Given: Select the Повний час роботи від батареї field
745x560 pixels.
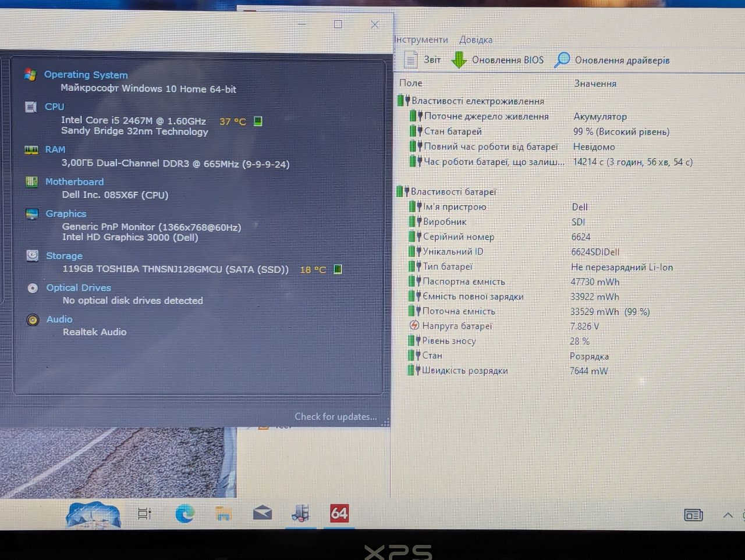Looking at the screenshot, I should [491, 147].
